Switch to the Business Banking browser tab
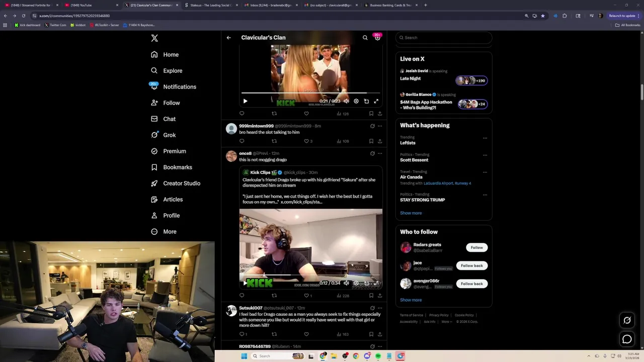The height and width of the screenshot is (362, 644). point(390,5)
